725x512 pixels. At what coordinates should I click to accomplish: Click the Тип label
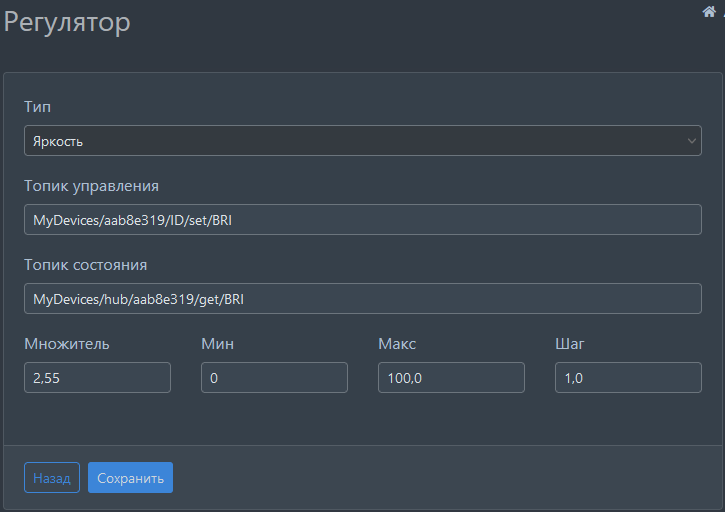tap(37, 106)
